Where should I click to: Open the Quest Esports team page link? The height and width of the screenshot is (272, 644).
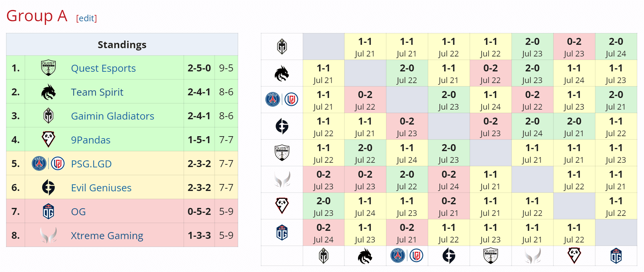pos(103,68)
